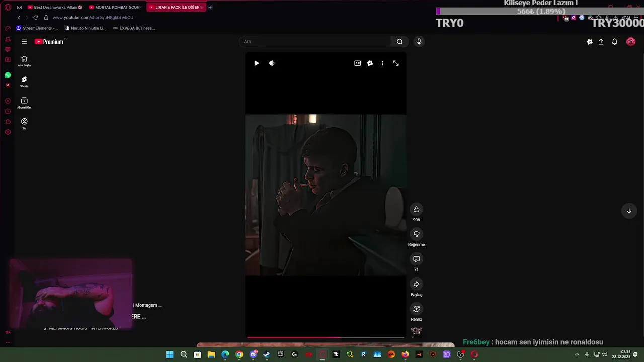Open Firefox from the taskbar
Image resolution: width=644 pixels, height=362 pixels.
click(x=405, y=354)
